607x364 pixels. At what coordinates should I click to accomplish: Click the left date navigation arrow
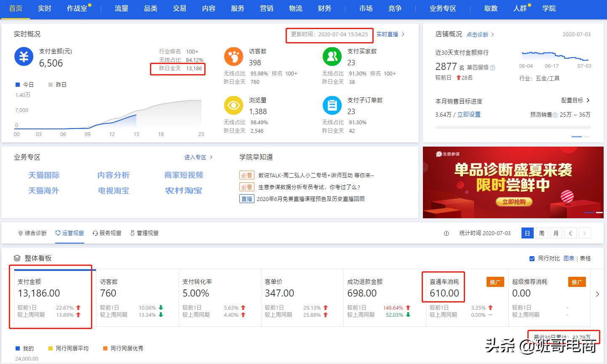(571, 233)
